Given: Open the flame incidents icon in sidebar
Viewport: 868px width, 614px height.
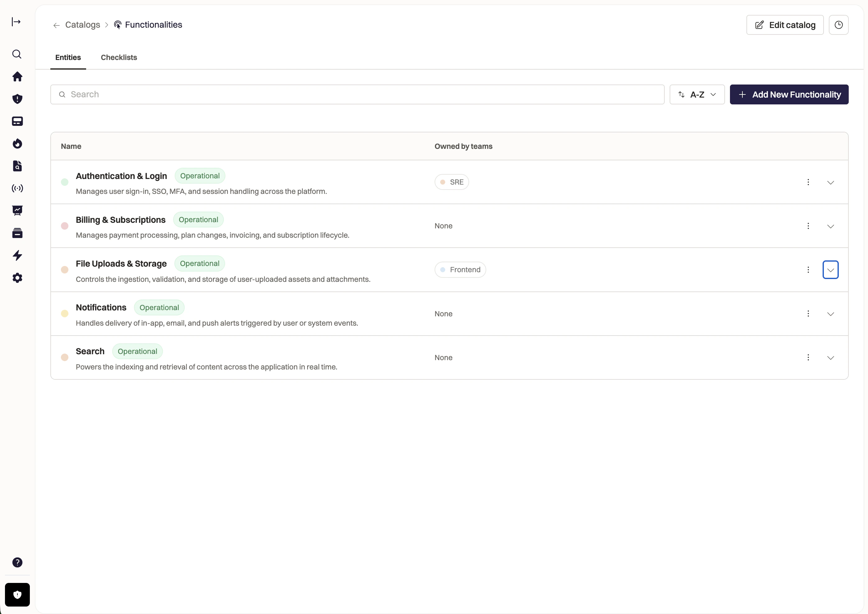Looking at the screenshot, I should [17, 144].
